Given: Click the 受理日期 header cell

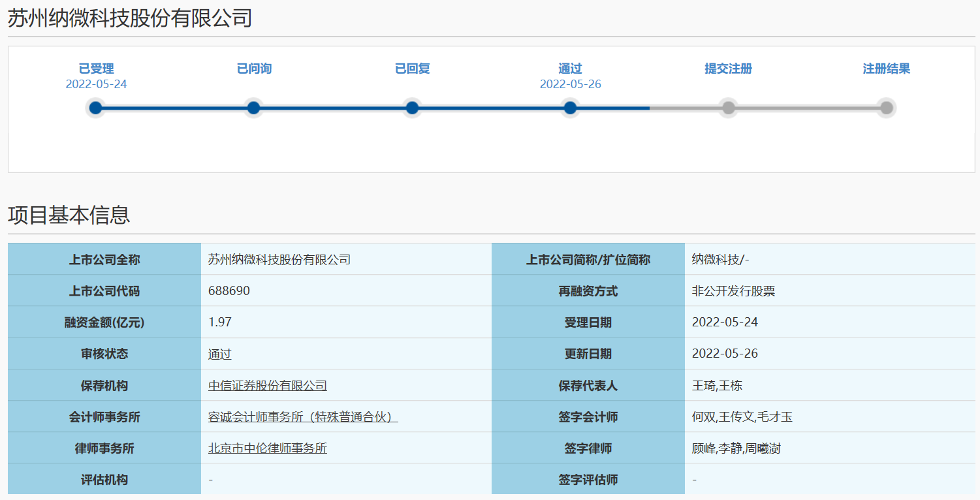Looking at the screenshot, I should click(588, 322).
